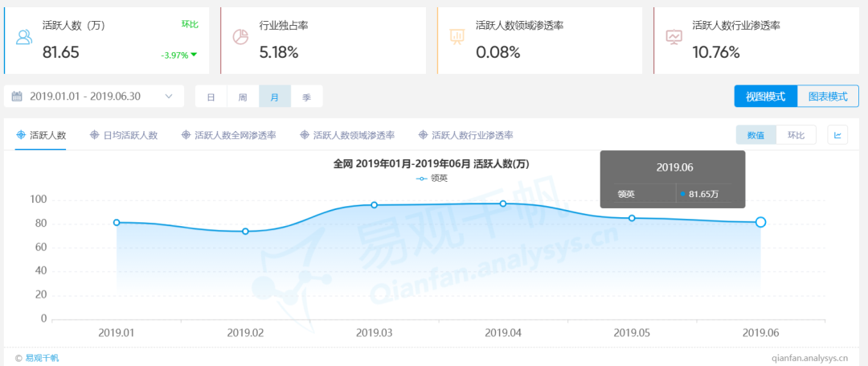
Task: Click the target icon beside 活跃人数领域渗透率 tab
Action: coord(305,135)
